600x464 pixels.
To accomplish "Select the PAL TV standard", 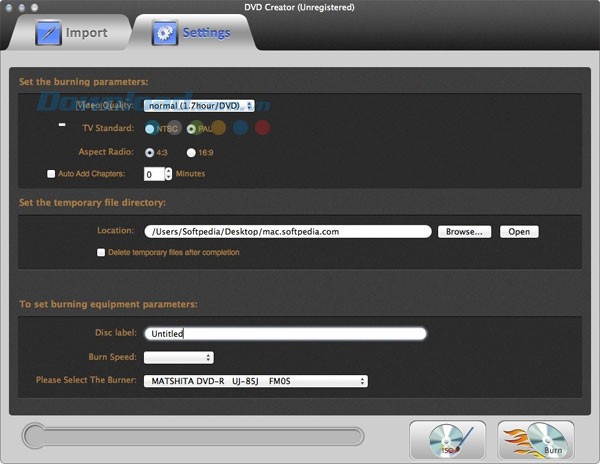I will click(191, 129).
